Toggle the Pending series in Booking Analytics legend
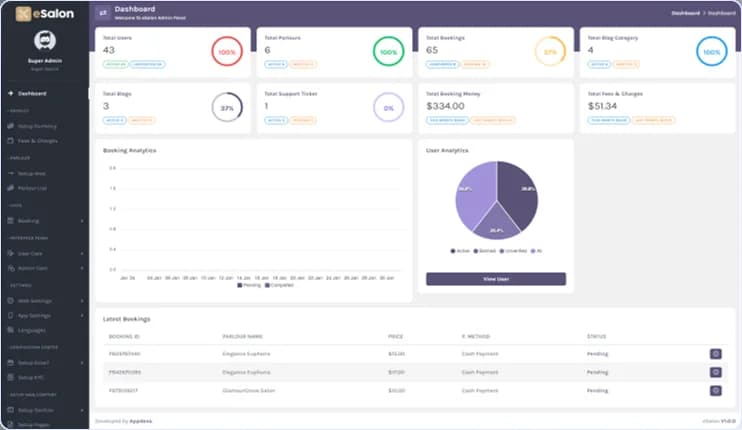The image size is (742, 430). click(x=250, y=285)
